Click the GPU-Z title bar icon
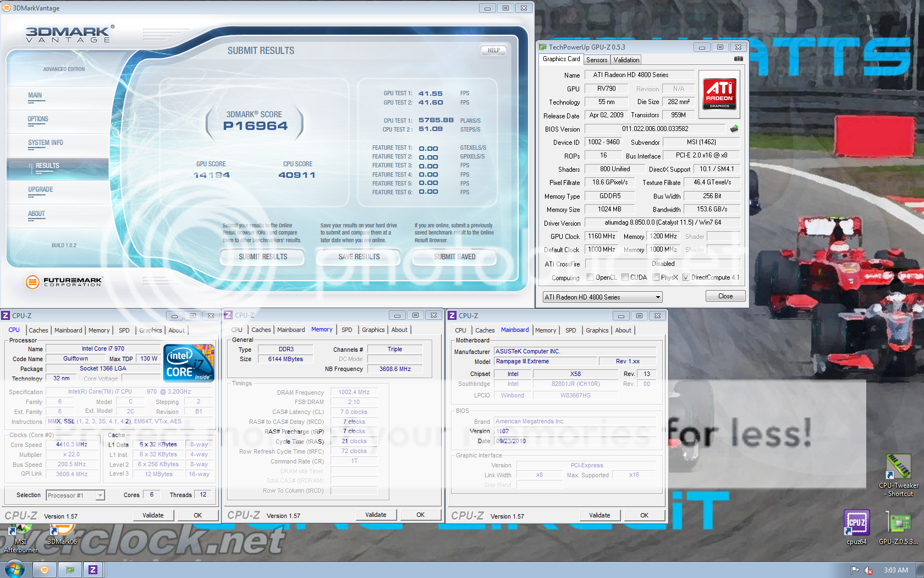 tap(543, 47)
